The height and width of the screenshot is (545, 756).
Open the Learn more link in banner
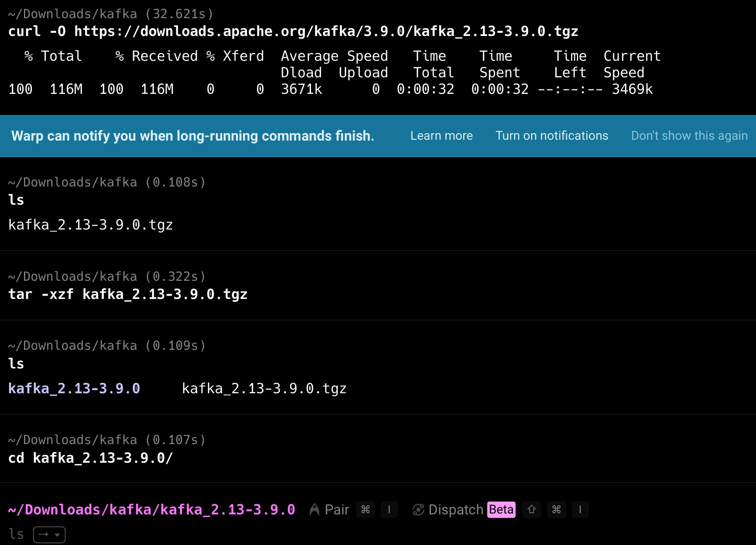point(441,136)
